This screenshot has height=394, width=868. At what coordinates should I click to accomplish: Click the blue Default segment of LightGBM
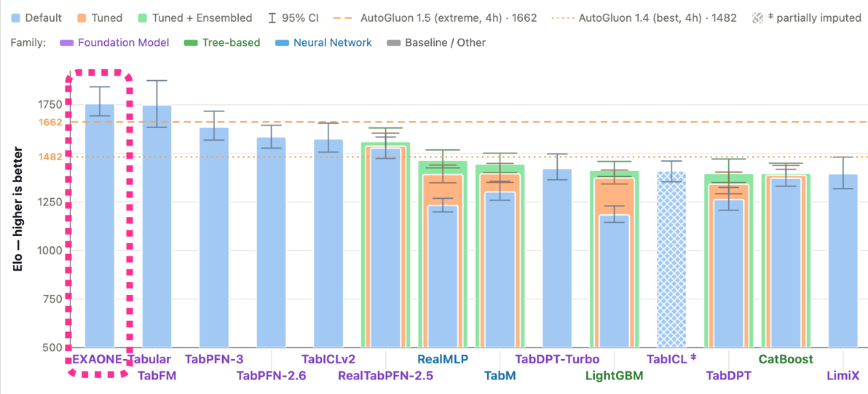(615, 281)
